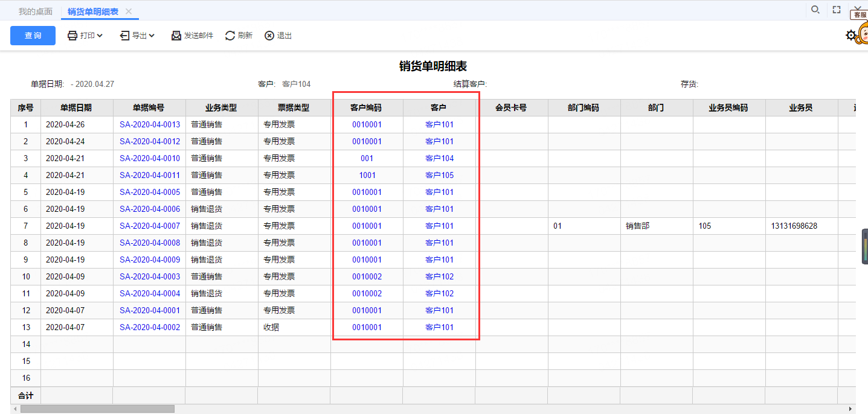
Task: Click the 客户编码 column header
Action: click(x=367, y=108)
